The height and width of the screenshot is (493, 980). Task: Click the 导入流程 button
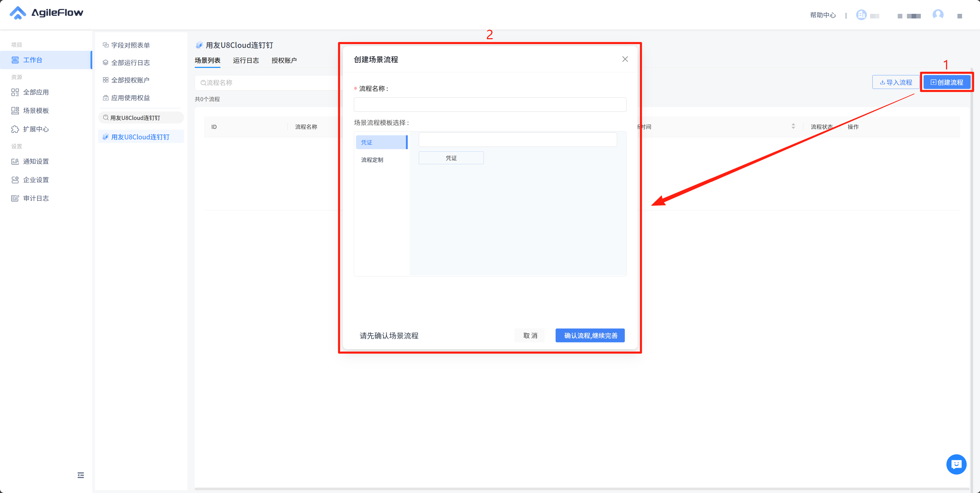click(896, 82)
